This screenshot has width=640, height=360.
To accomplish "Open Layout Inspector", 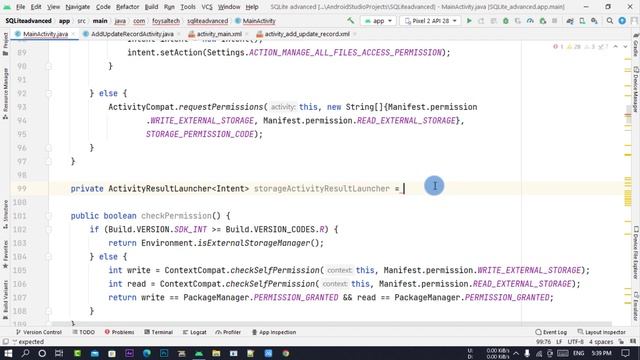I will point(602,332).
